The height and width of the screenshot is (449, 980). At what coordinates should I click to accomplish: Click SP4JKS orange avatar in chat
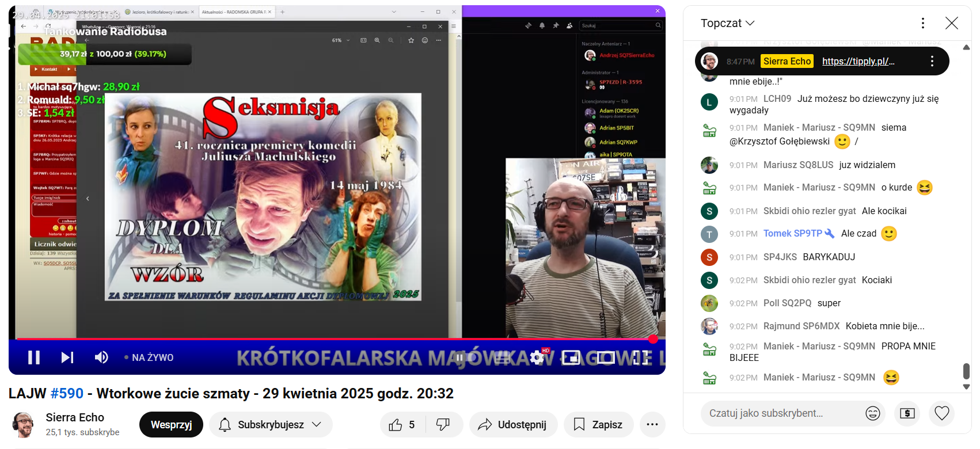[709, 257]
